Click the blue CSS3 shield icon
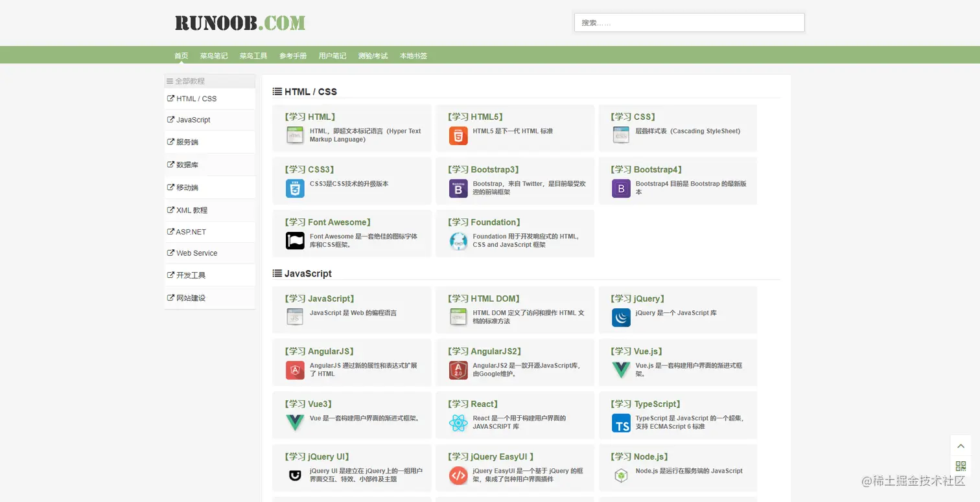This screenshot has width=980, height=502. click(295, 188)
